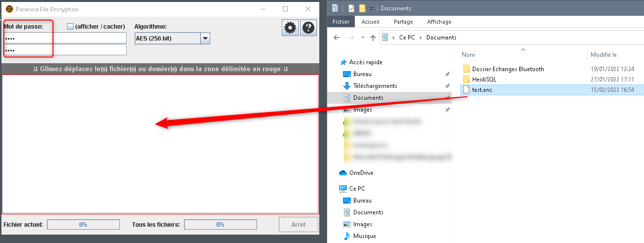Click the Téléchargements download arrow icon
The height and width of the screenshot is (243, 644).
point(347,86)
